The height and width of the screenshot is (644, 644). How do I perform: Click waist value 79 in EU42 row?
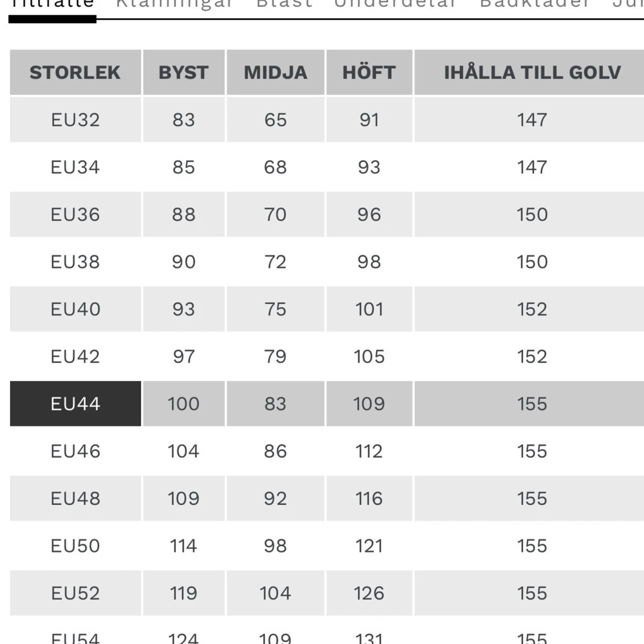coord(275,357)
